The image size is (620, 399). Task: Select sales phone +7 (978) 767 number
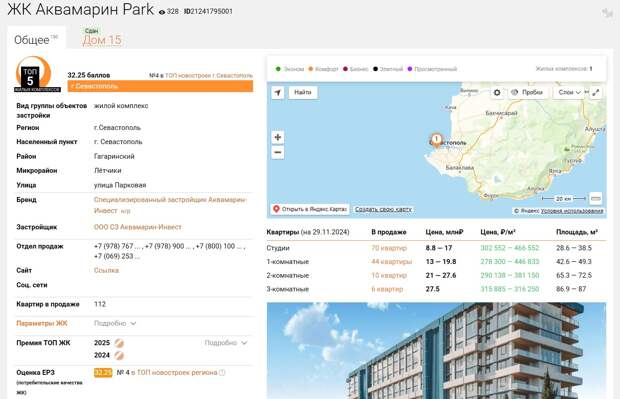point(117,246)
